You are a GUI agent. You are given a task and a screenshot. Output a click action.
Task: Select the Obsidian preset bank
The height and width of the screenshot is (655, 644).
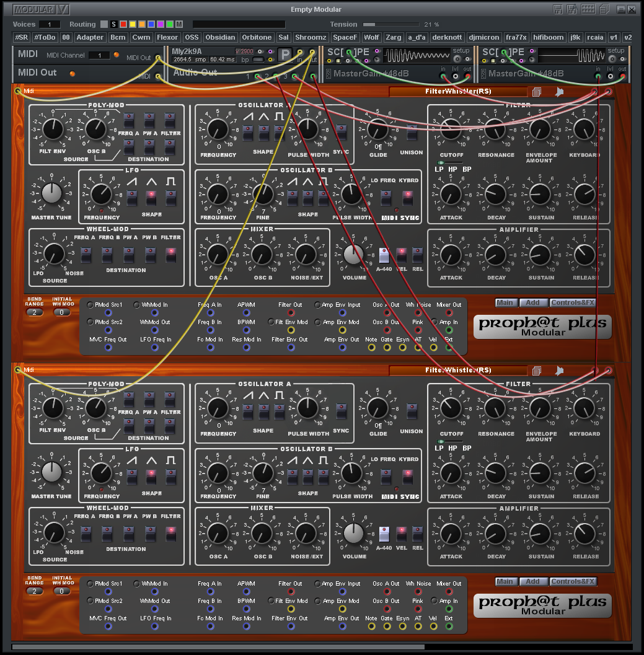tap(220, 37)
